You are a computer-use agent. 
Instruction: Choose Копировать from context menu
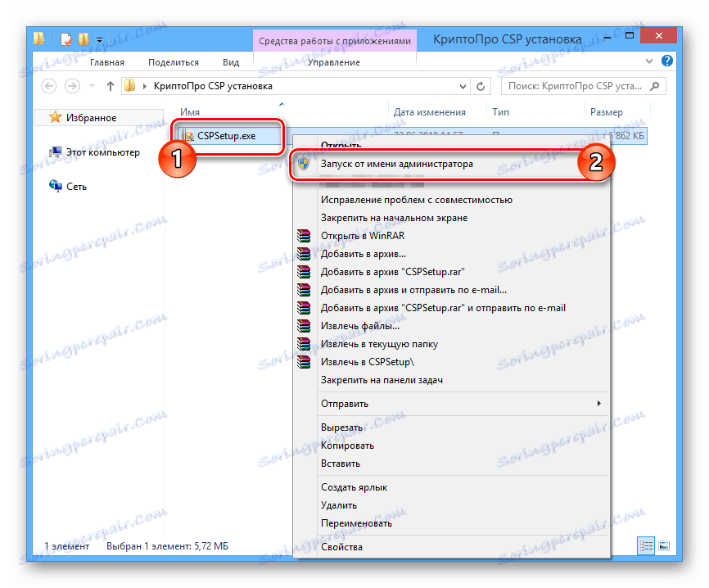point(451,446)
